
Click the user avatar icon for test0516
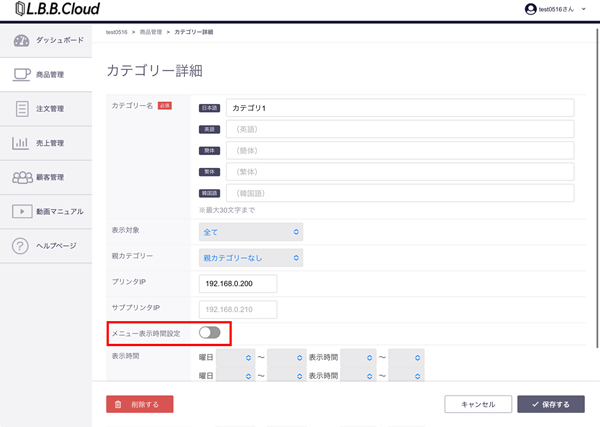coord(530,9)
